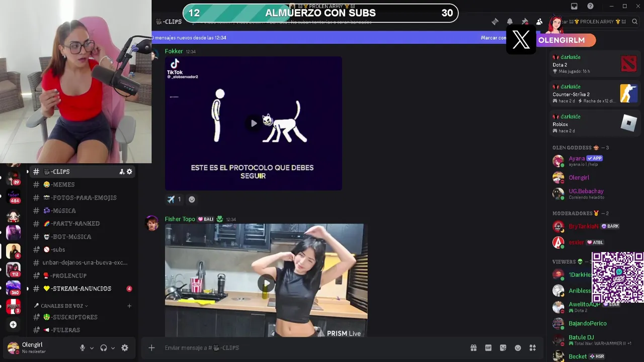Show pinned messages pin icon
644x362 pixels.
tap(524, 22)
